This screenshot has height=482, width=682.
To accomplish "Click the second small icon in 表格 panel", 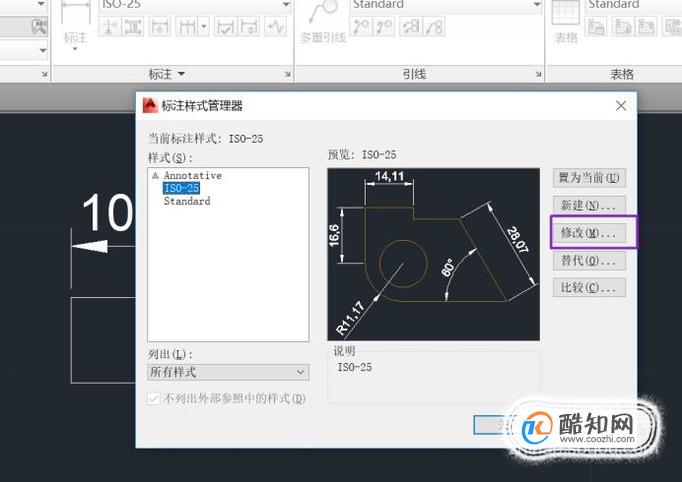I will 623,27.
